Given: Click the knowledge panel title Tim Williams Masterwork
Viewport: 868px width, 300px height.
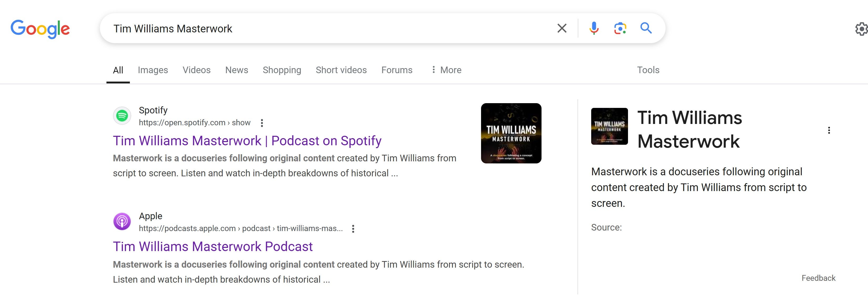Looking at the screenshot, I should click(x=690, y=129).
